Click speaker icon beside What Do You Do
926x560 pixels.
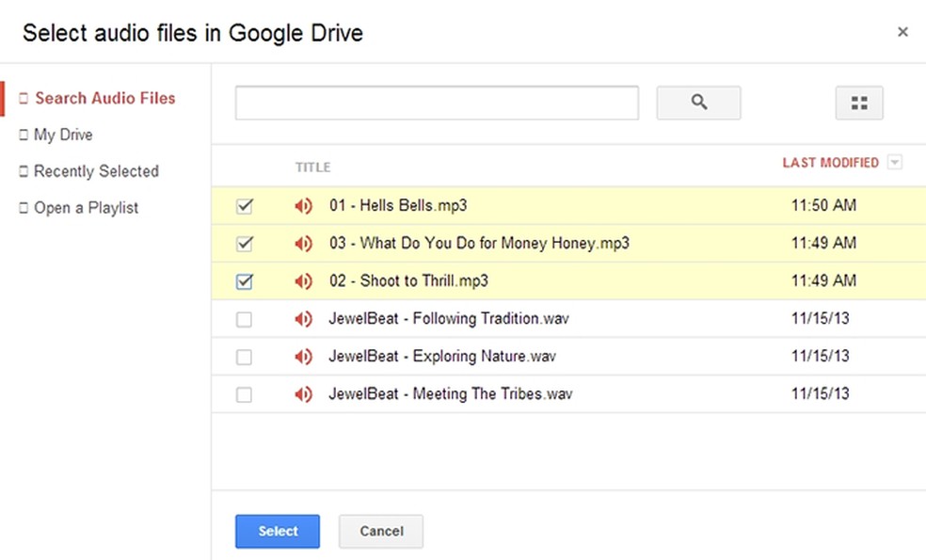point(303,244)
